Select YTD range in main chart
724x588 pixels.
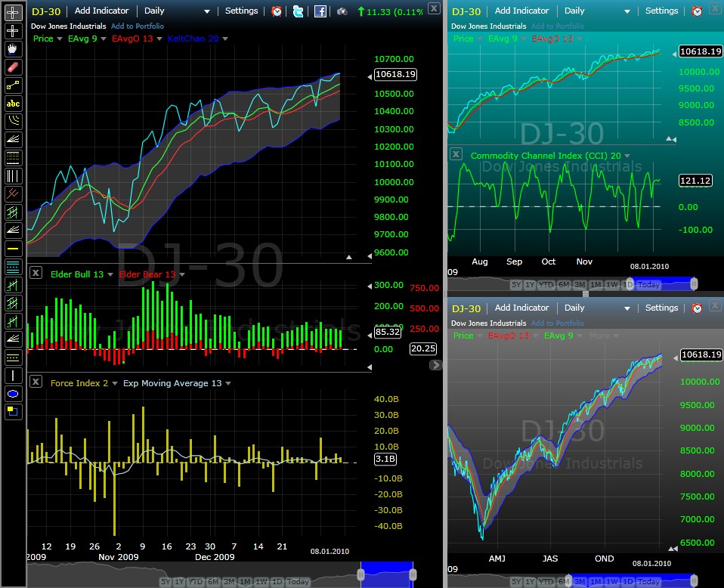[196, 581]
